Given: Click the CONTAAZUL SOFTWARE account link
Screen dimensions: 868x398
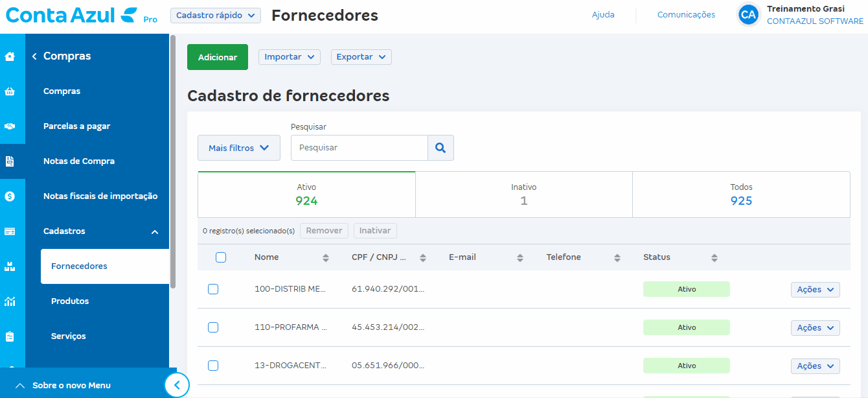Looking at the screenshot, I should (x=815, y=21).
